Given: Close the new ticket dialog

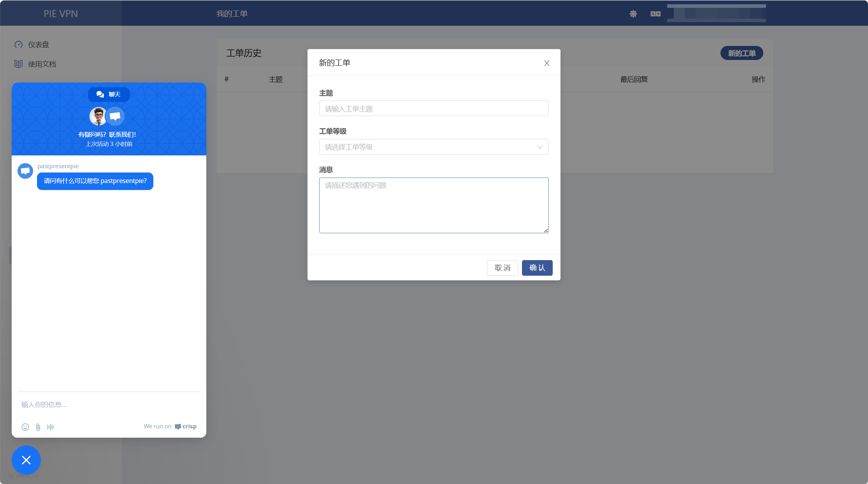Looking at the screenshot, I should click(x=546, y=63).
